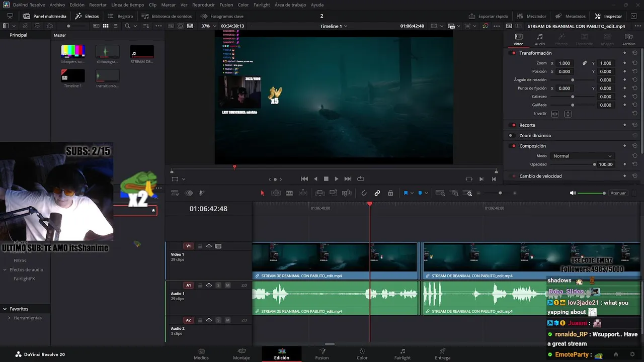Click the replace clip icon
The height and width of the screenshot is (362, 644).
[347, 193]
